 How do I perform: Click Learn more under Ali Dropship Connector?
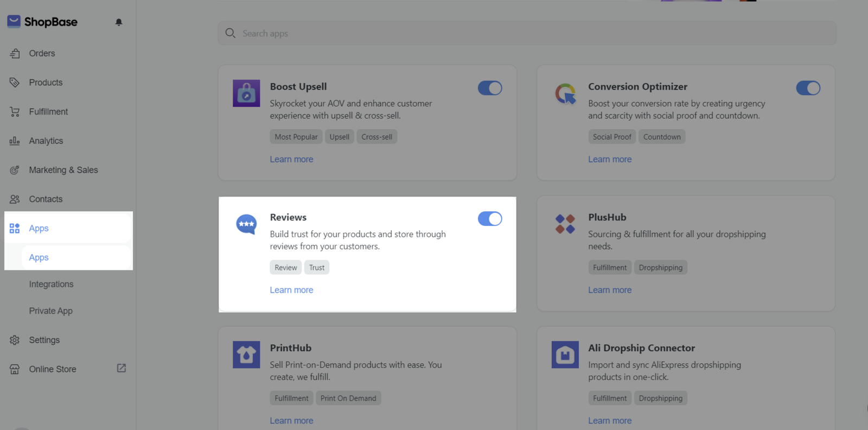[x=610, y=421]
